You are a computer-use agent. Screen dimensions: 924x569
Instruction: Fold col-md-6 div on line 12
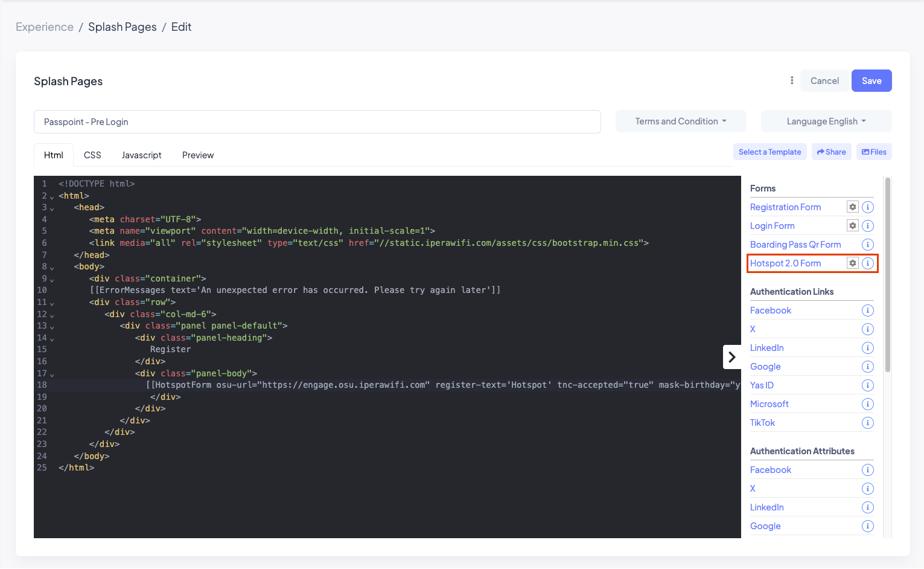(x=52, y=315)
